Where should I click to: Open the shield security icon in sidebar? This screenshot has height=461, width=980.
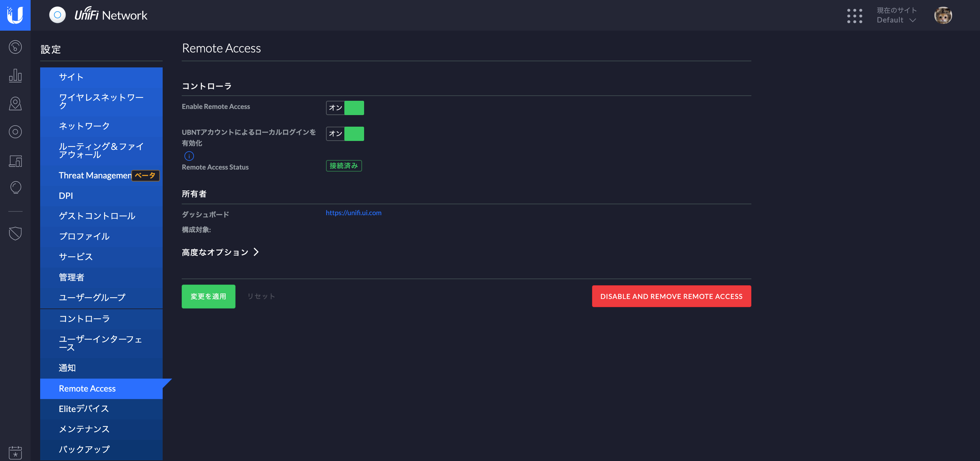[15, 233]
